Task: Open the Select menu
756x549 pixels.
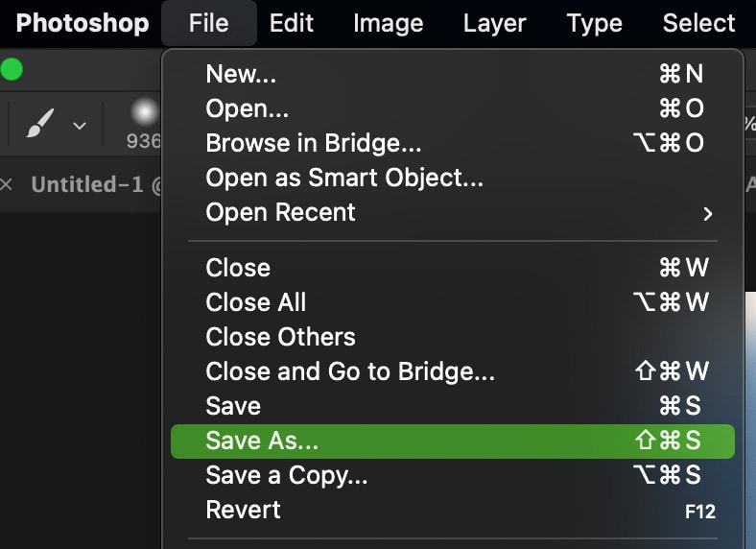Action: pyautogui.click(x=698, y=23)
